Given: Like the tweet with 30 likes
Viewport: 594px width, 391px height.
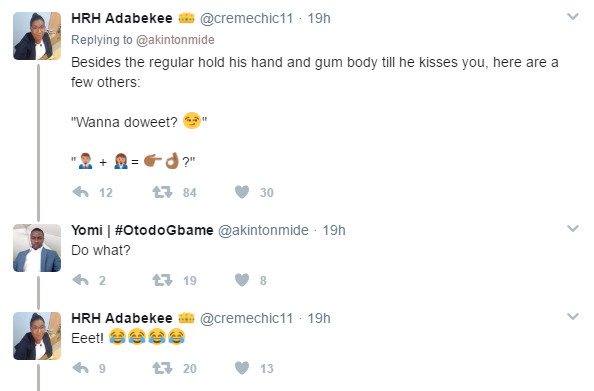Looking at the screenshot, I should tap(242, 192).
